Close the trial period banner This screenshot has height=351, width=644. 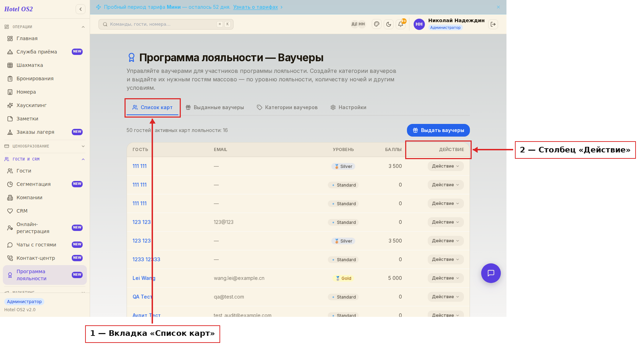tap(498, 7)
